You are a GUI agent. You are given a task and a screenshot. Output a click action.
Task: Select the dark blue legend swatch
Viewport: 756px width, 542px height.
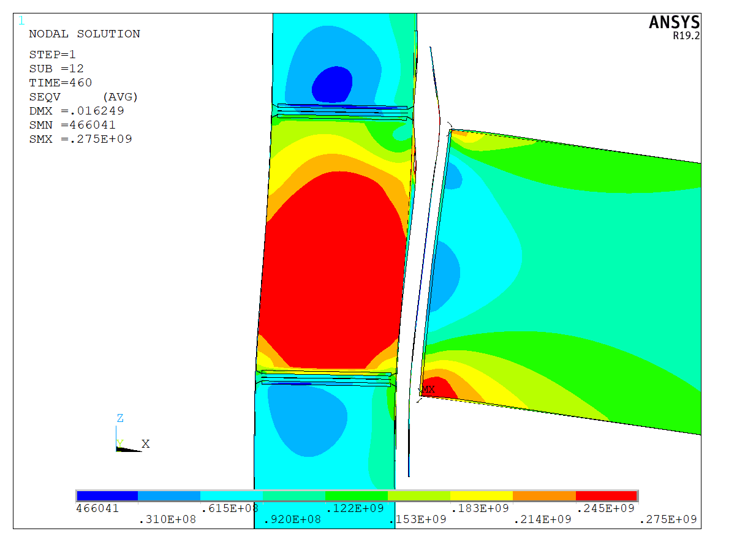(x=107, y=495)
